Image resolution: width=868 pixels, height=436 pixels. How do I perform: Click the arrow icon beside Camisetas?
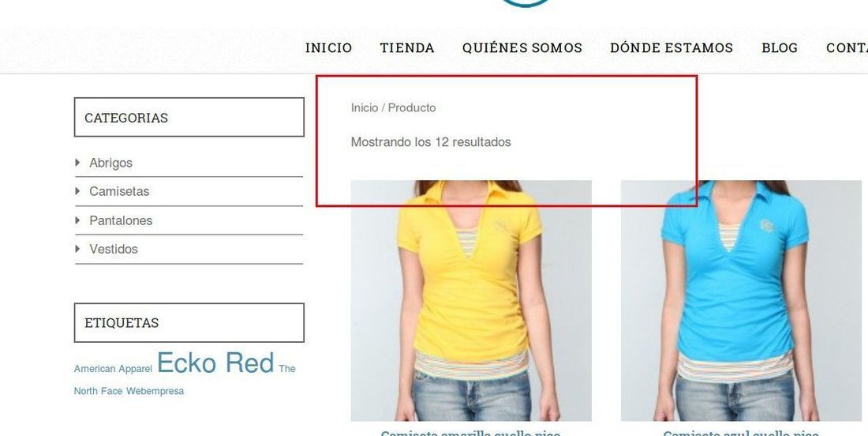point(77,191)
